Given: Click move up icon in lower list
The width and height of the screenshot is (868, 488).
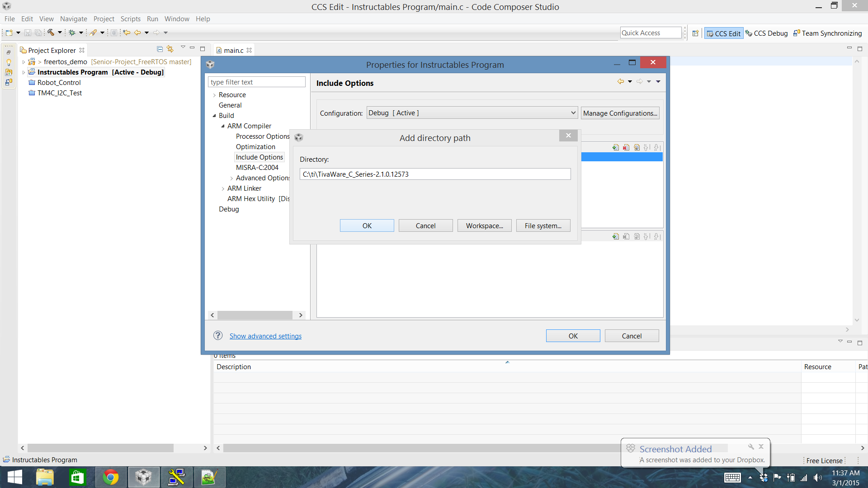Looking at the screenshot, I should click(x=647, y=236).
